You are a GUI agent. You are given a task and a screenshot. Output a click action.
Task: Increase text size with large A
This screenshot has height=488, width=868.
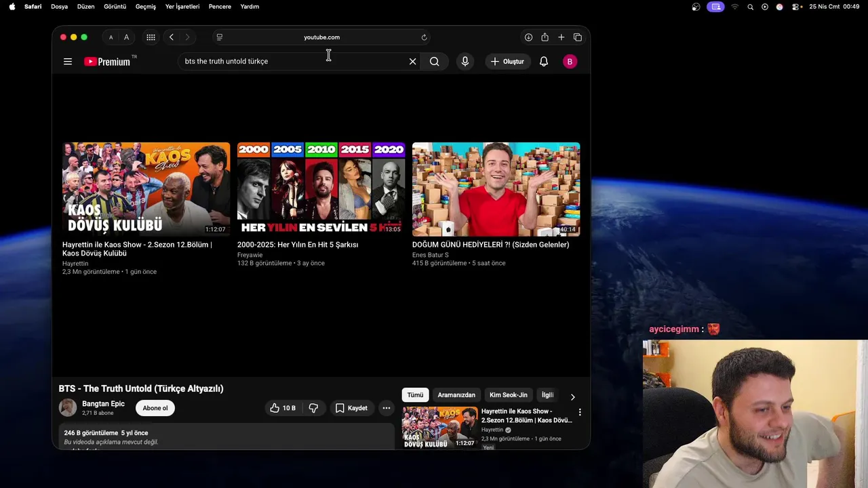point(126,37)
